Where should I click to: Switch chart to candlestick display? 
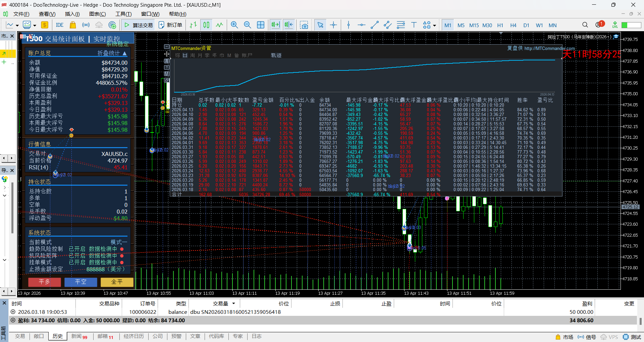(206, 25)
